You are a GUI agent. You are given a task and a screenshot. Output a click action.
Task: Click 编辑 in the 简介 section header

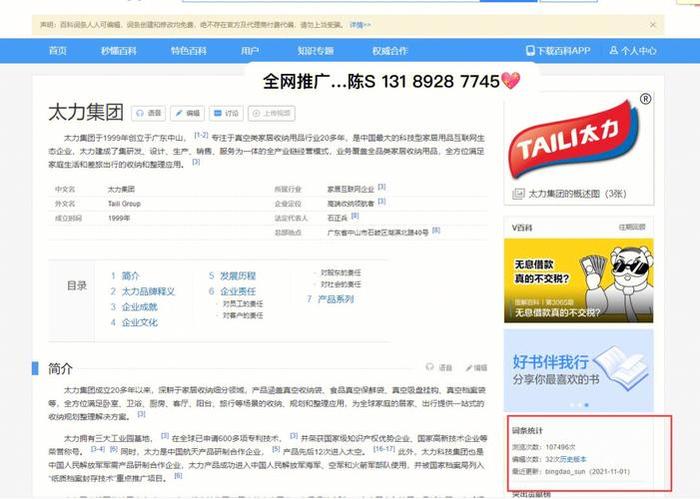pos(477,368)
